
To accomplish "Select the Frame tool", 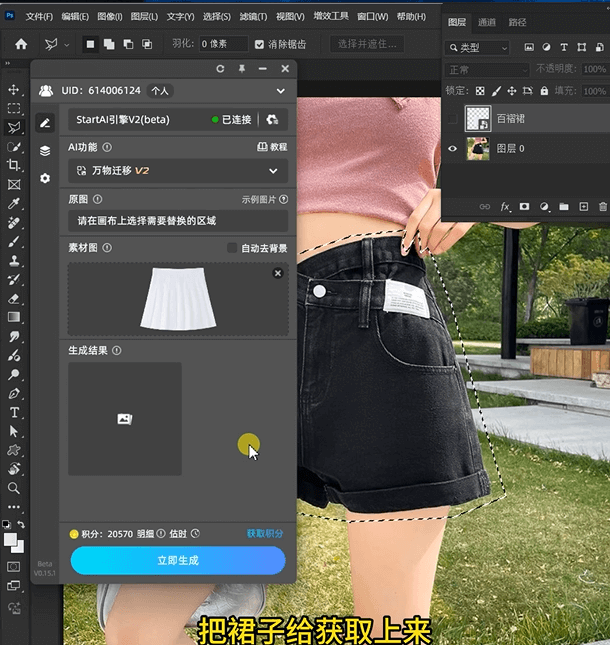I will click(14, 184).
